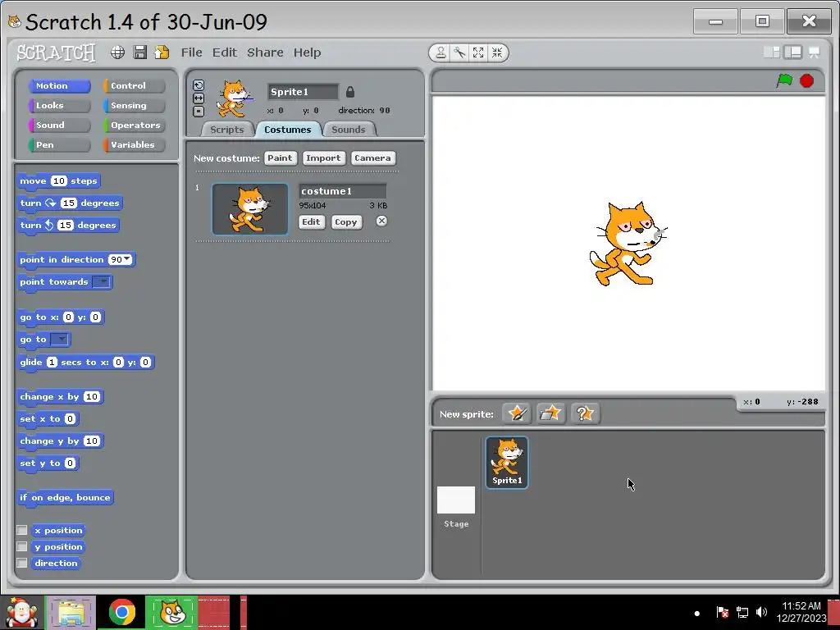Toggle the sprite lock icon

pyautogui.click(x=350, y=92)
